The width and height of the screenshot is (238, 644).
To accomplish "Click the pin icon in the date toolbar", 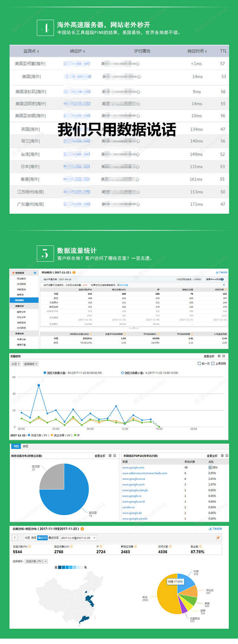I will pyautogui.click(x=218, y=538).
